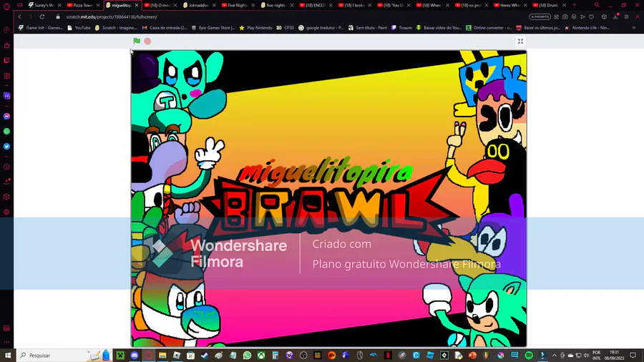Screen dimensions: 644x362
Task: Open Game Jolt bookmark
Action: tap(40, 28)
